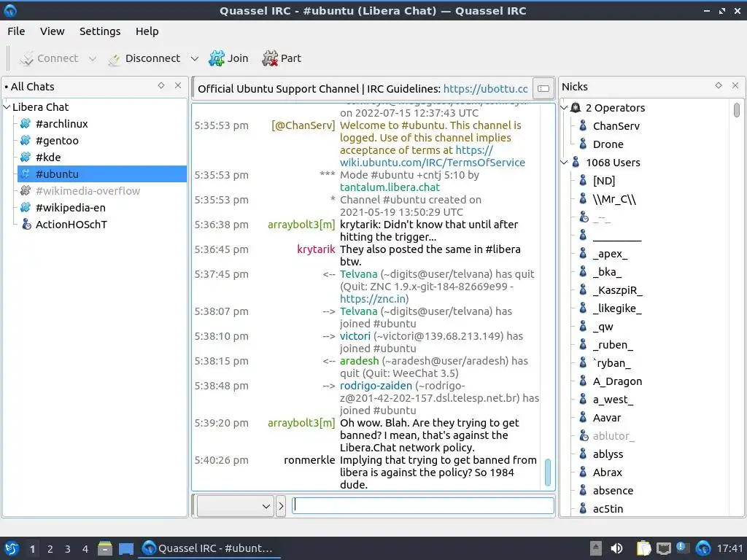Open the ubottu.cc guidelines link in topic
747x560 pixels.
click(x=485, y=89)
